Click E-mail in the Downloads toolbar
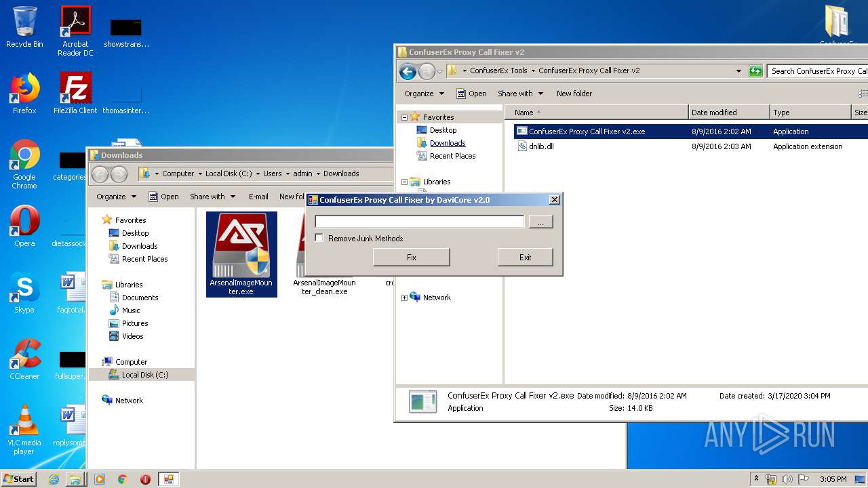 pos(258,197)
